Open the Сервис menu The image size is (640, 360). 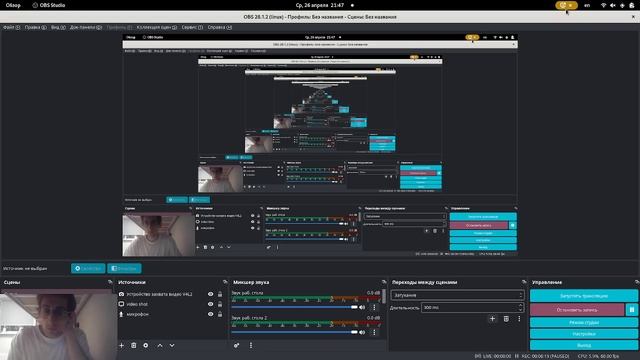(192, 27)
